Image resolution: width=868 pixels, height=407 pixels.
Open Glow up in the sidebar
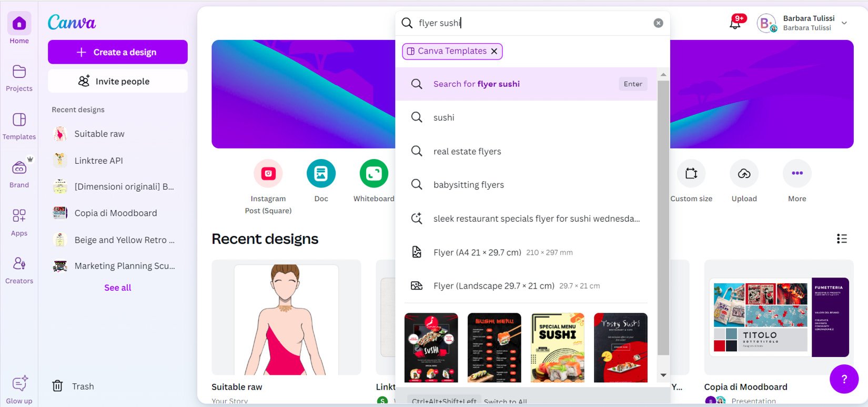pos(19,390)
